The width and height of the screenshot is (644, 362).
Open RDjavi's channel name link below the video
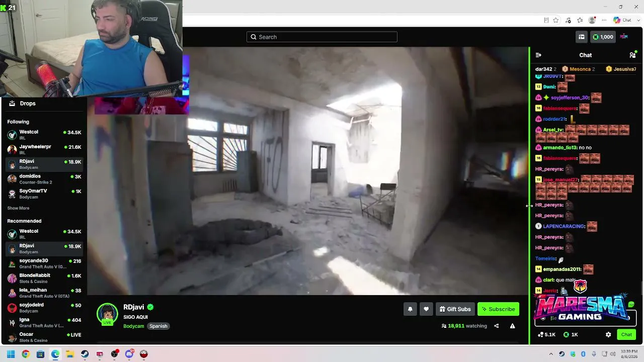point(134,307)
